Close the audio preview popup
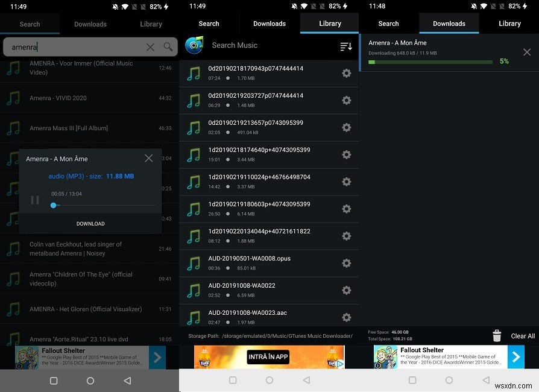 pyautogui.click(x=148, y=158)
